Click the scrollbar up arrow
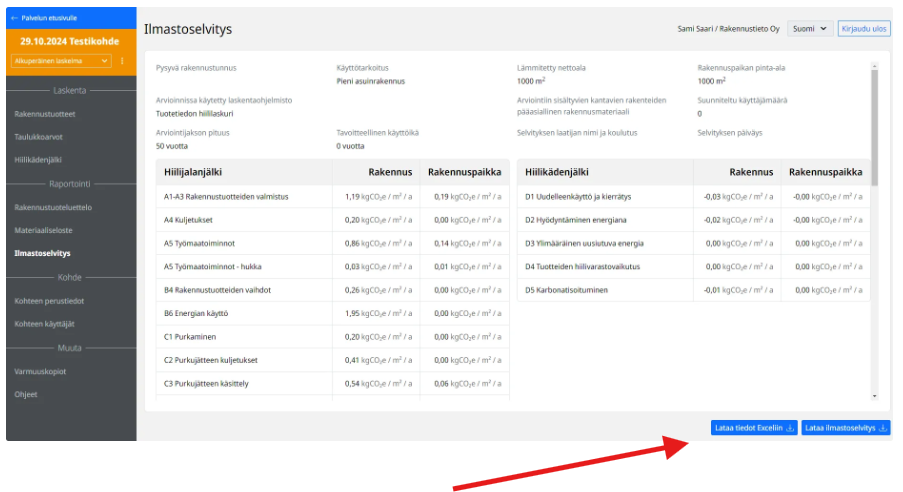 point(875,66)
